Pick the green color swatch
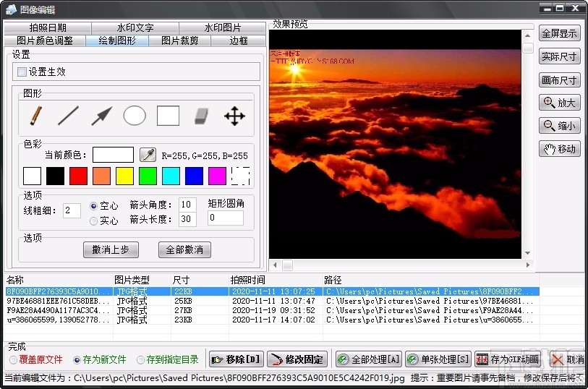 coord(148,176)
